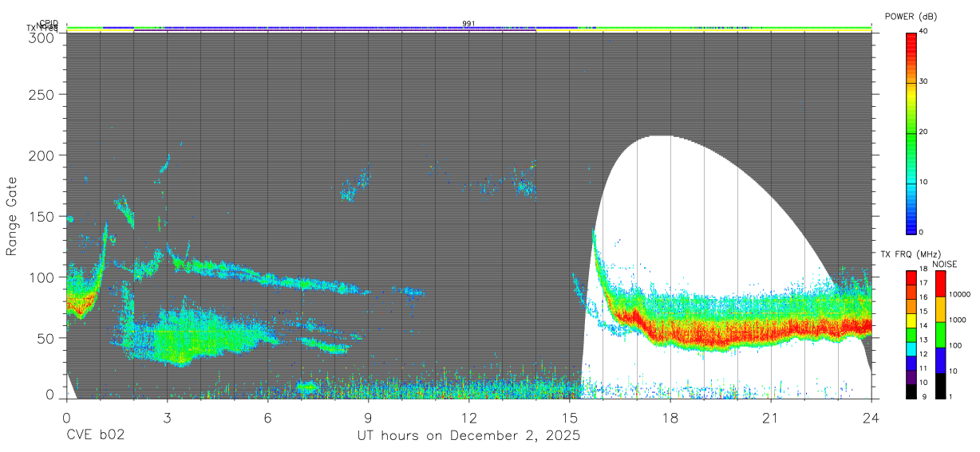This screenshot has height=452, width=980.
Task: Click the 1000 tick on NOISE legend
Action: (957, 320)
